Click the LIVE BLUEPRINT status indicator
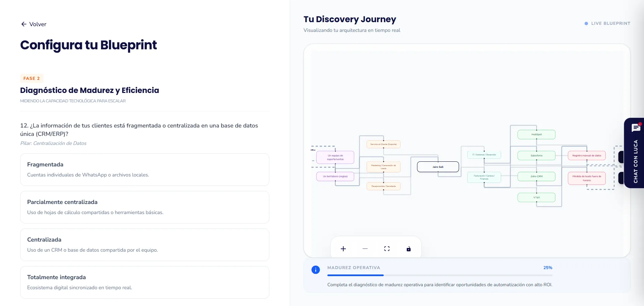Screen dimensions: 644x306 (x=607, y=23)
